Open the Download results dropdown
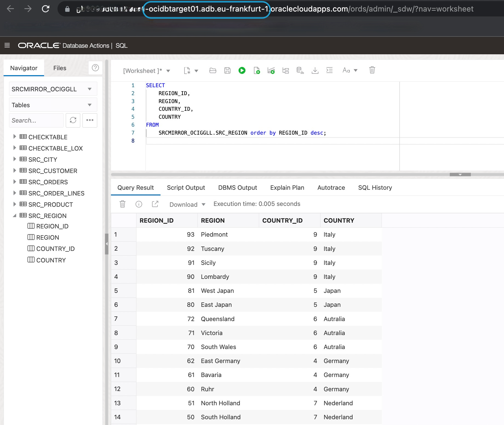 click(187, 204)
